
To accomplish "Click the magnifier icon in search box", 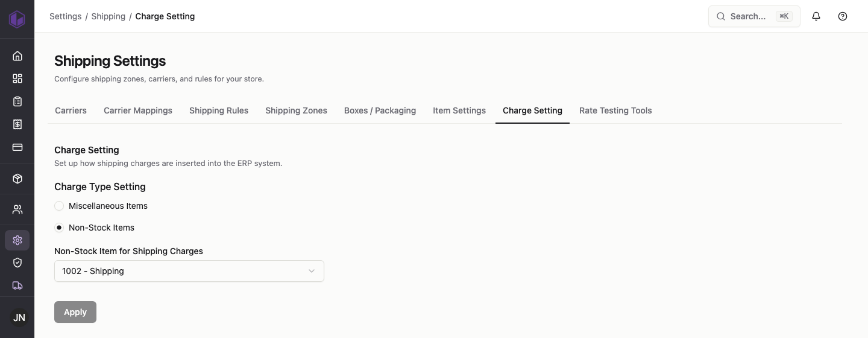I will (x=720, y=16).
